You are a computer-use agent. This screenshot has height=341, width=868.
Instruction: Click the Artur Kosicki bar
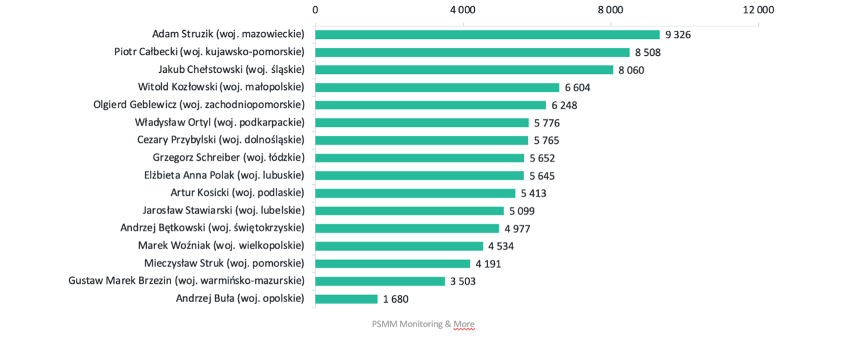415,193
